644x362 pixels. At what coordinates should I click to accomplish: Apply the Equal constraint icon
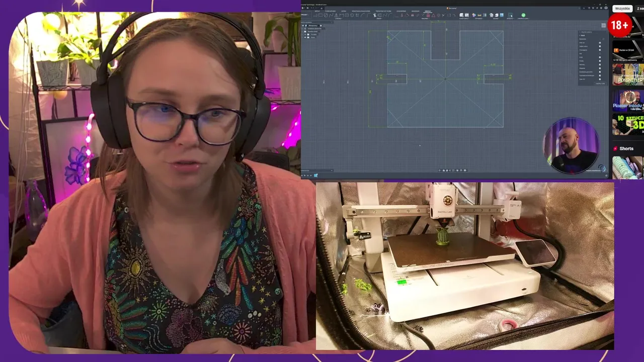413,16
